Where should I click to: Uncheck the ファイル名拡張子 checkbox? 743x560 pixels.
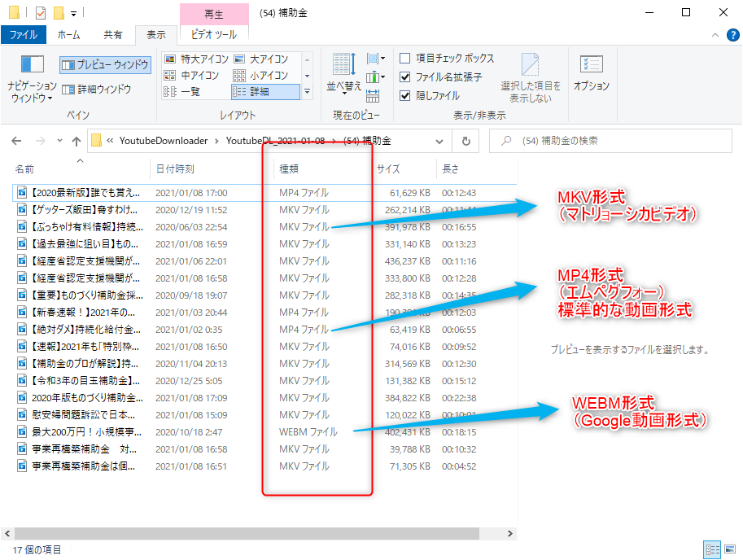click(405, 77)
